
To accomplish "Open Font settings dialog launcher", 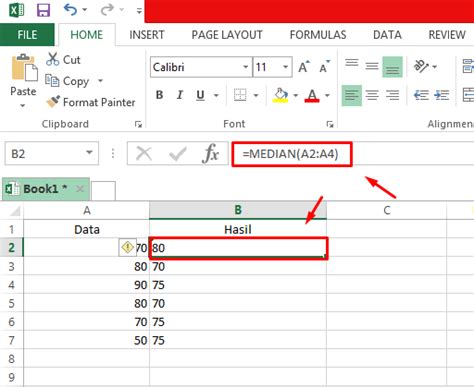I will click(x=330, y=124).
